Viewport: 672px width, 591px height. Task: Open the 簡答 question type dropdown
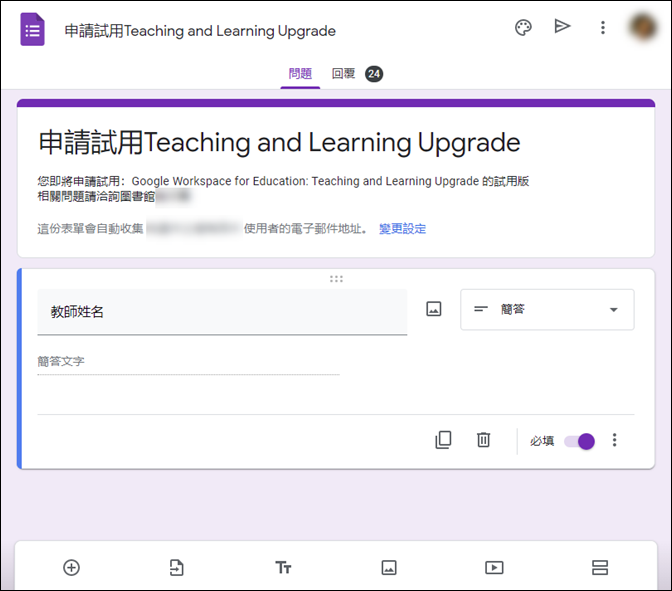coord(547,309)
